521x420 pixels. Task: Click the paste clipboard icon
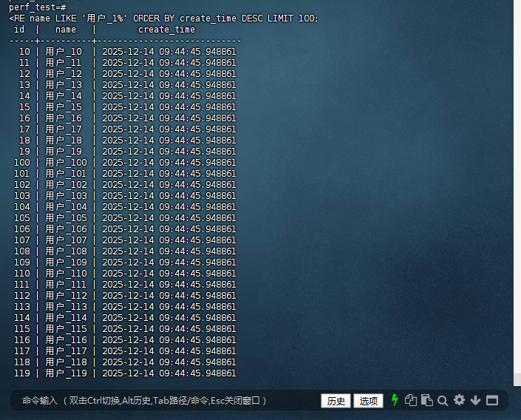pyautogui.click(x=427, y=400)
